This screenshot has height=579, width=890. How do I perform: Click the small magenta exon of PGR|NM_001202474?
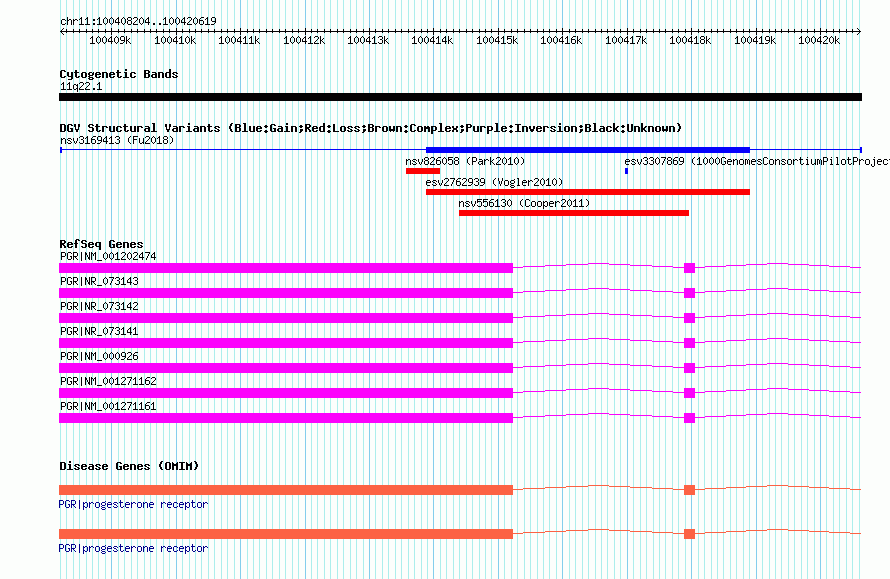click(x=690, y=268)
